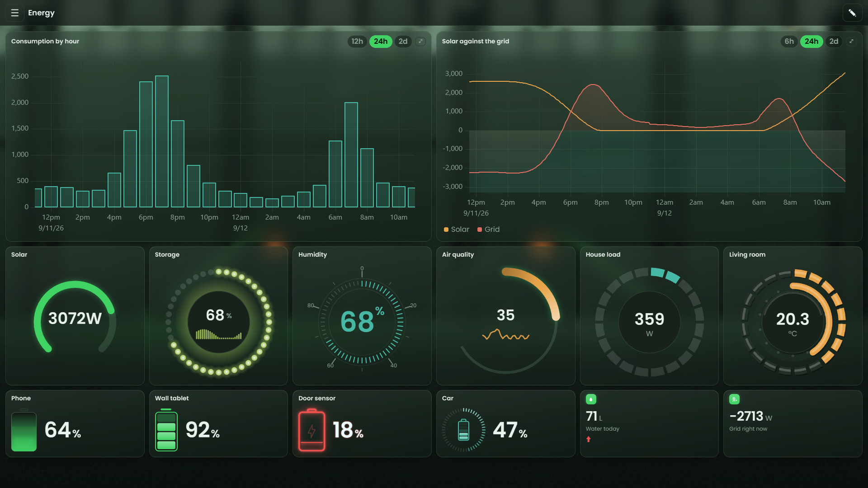This screenshot has height=488, width=868.
Task: Open the Living room 20.3 °C gauge
Action: (x=793, y=322)
